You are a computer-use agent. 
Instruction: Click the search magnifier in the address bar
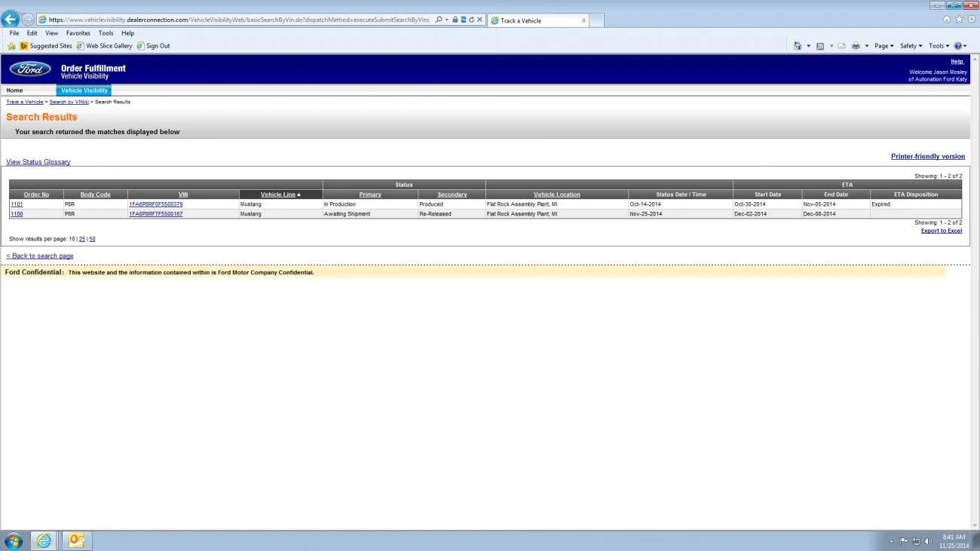click(439, 20)
